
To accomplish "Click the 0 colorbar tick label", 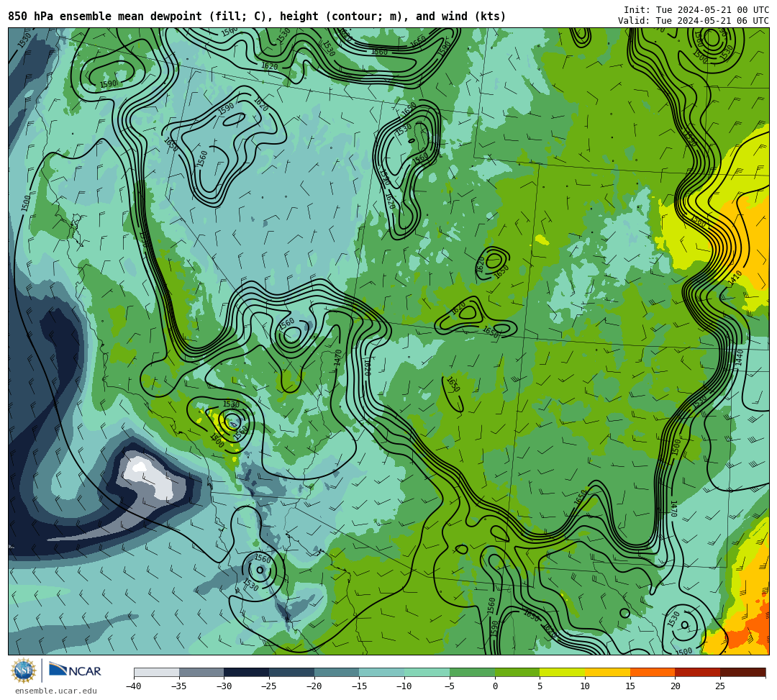I will 495,686.
